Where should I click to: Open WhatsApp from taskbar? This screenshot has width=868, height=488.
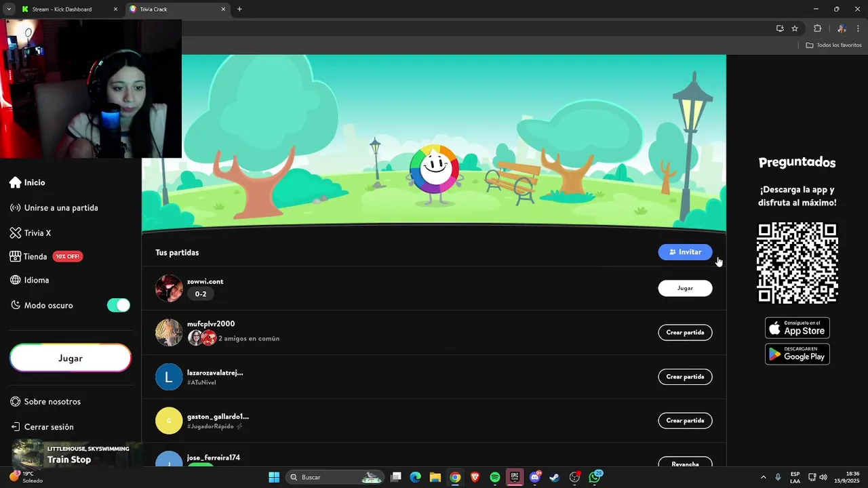[595, 477]
